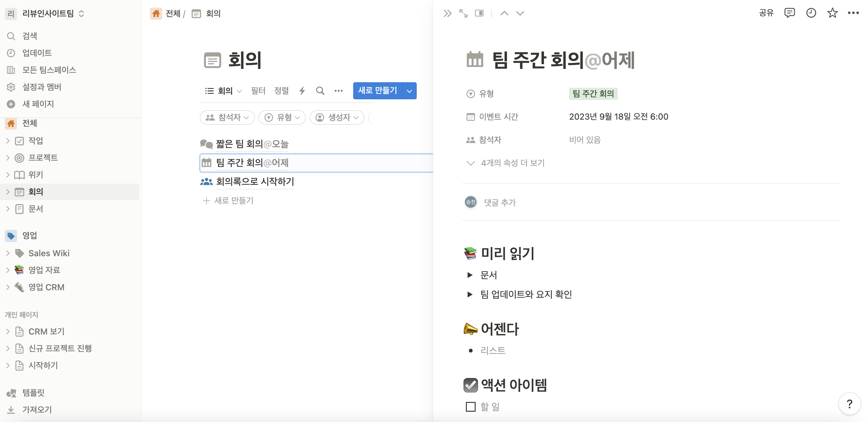Click the lightning automation icon
The image size is (868, 422).
[302, 90]
